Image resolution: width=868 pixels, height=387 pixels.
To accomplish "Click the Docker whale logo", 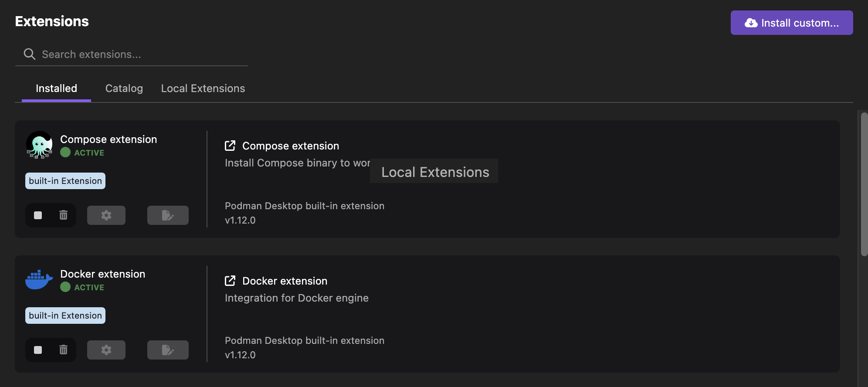I will [39, 280].
